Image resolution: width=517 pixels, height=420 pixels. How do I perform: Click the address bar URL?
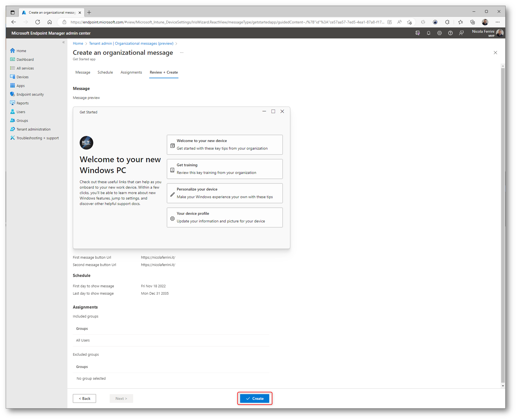[227, 22]
